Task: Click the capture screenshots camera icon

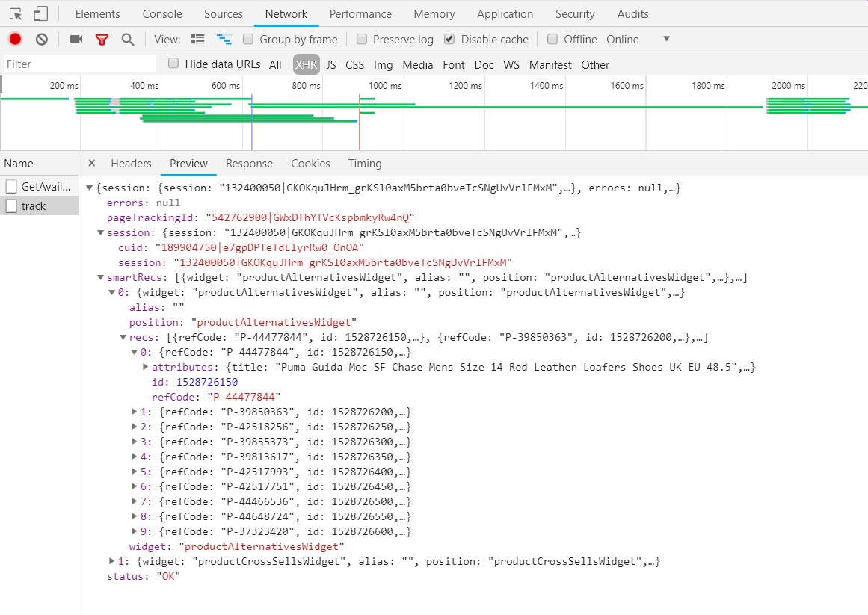Action: point(76,40)
